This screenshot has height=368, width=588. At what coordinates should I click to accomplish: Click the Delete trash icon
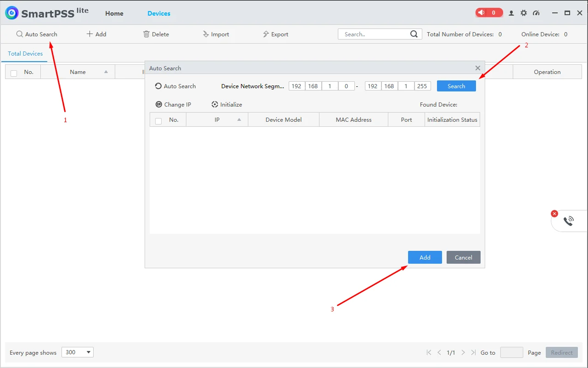click(x=146, y=34)
